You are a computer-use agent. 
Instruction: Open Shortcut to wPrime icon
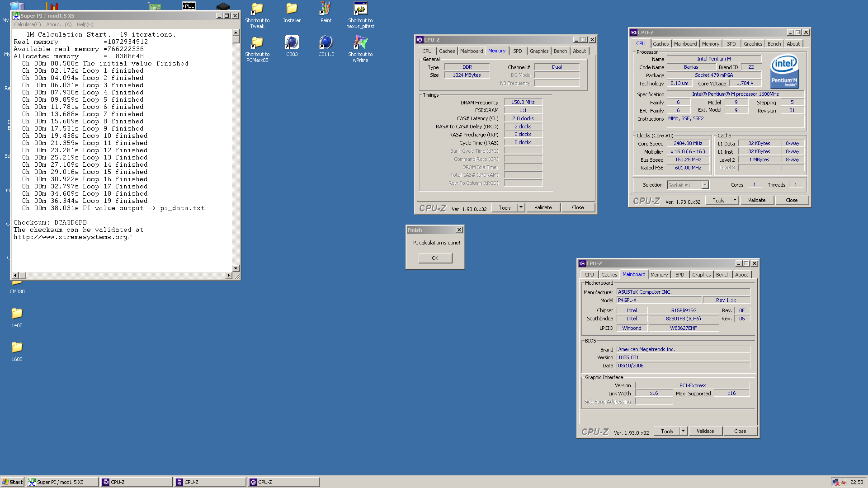(360, 49)
